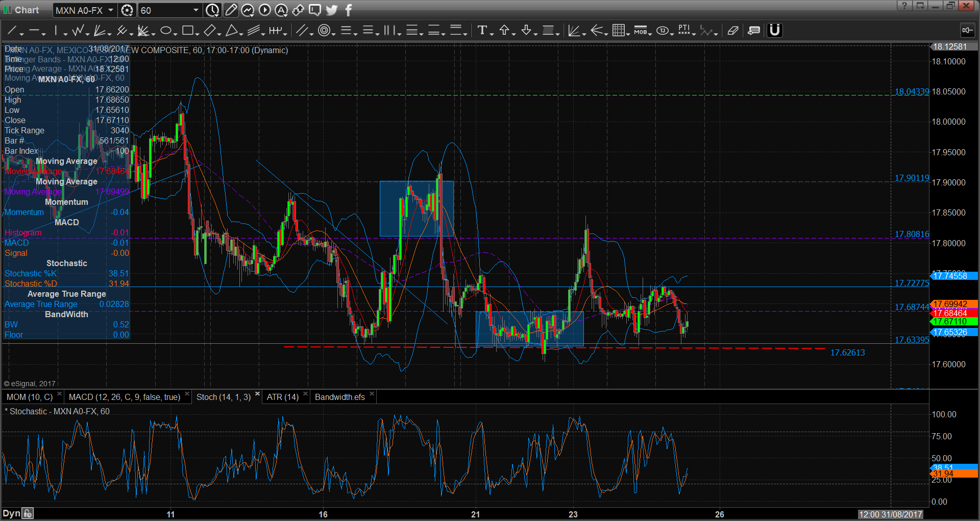Select the zigzag wave drawing tool
Image resolution: width=980 pixels, height=521 pixels.
(x=78, y=31)
